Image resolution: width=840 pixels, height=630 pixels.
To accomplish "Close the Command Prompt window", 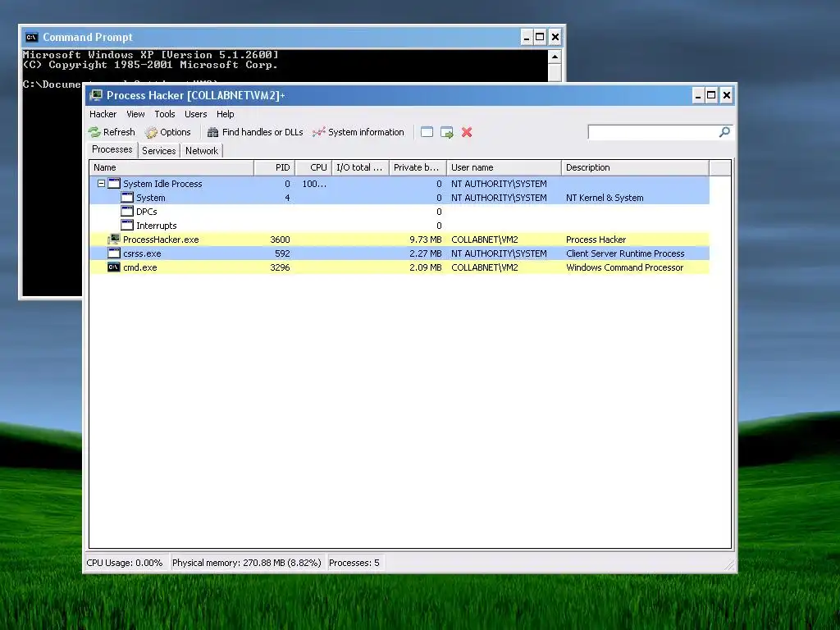I will [x=555, y=37].
